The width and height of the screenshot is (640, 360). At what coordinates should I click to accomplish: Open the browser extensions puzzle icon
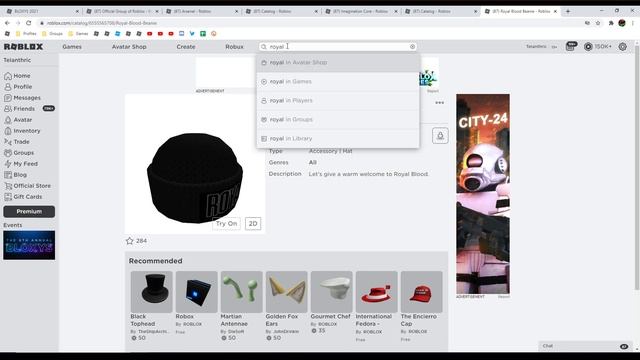coord(611,23)
